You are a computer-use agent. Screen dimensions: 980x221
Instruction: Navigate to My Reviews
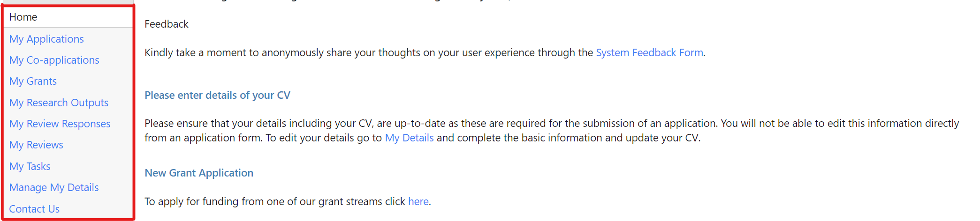[36, 145]
